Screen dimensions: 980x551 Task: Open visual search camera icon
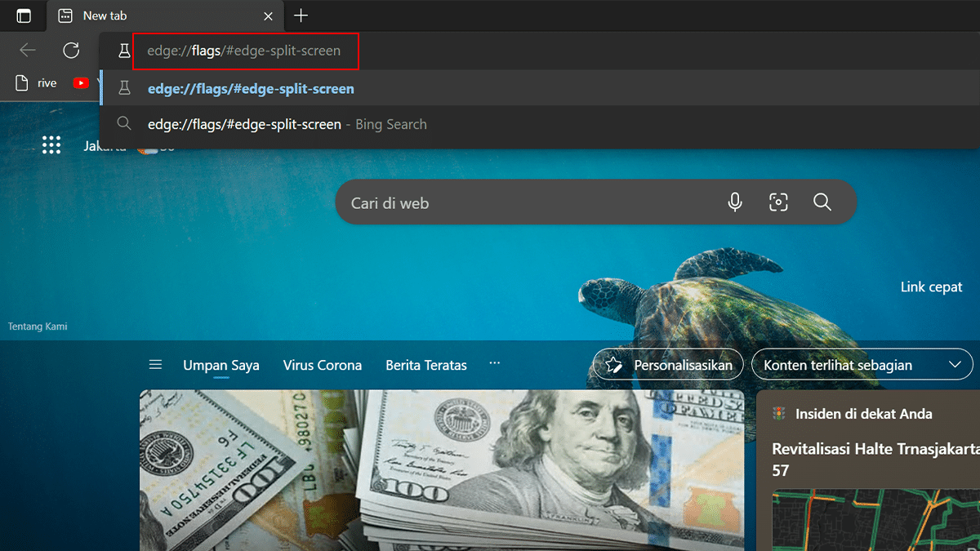point(778,202)
